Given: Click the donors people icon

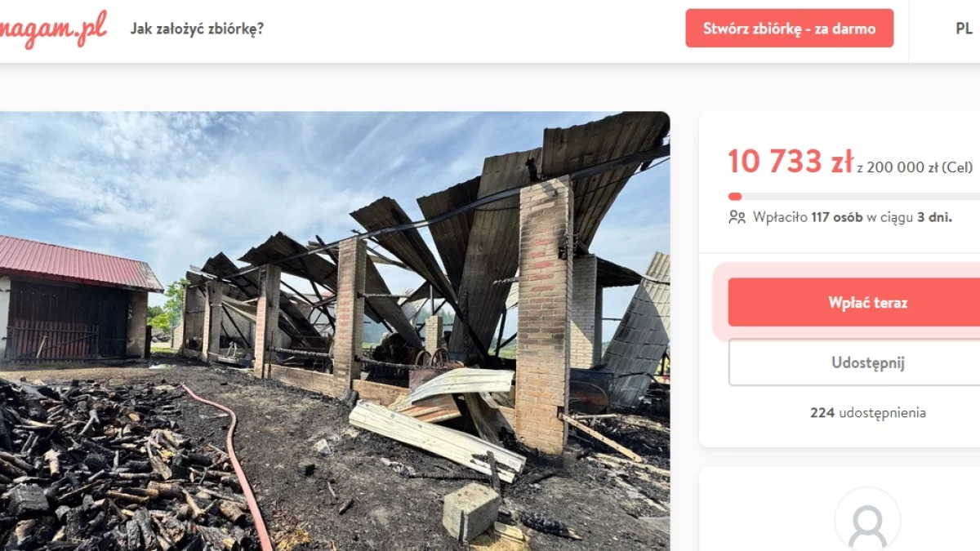Looking at the screenshot, I should tap(737, 217).
